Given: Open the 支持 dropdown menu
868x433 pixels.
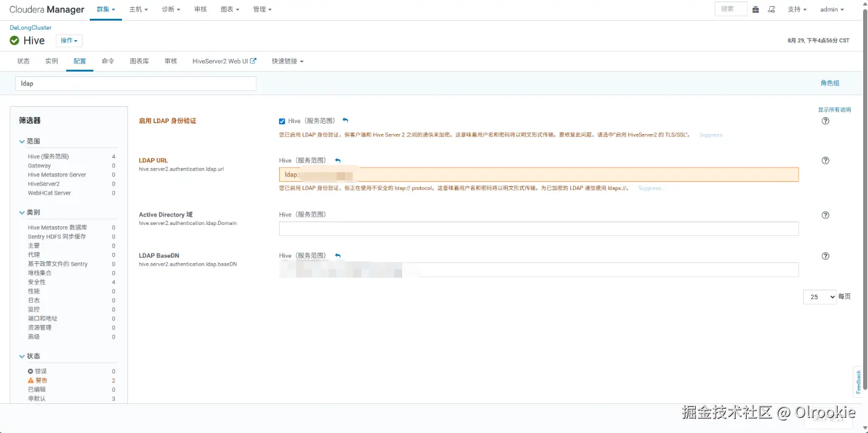Looking at the screenshot, I should [x=797, y=10].
